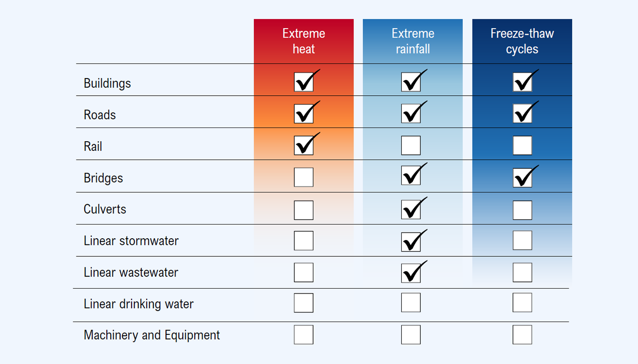Click the Freeze-thaw cycles column header
Image resolution: width=638 pixels, height=364 pixels.
522,41
